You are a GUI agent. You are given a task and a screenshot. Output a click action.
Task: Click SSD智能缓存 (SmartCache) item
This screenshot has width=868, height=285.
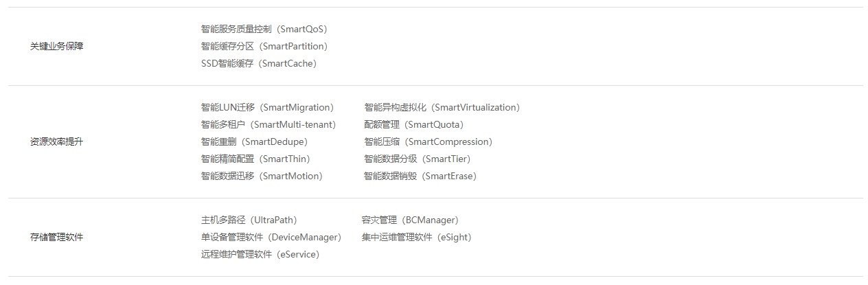tap(259, 64)
